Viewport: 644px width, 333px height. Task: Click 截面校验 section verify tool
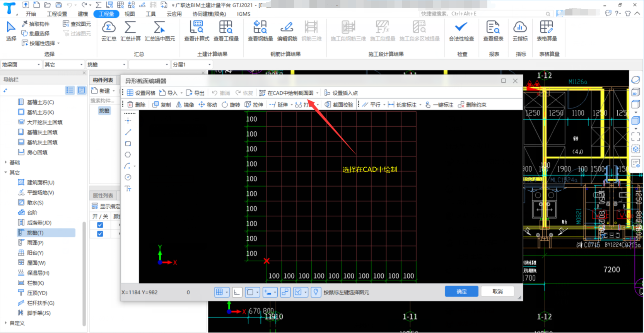339,105
